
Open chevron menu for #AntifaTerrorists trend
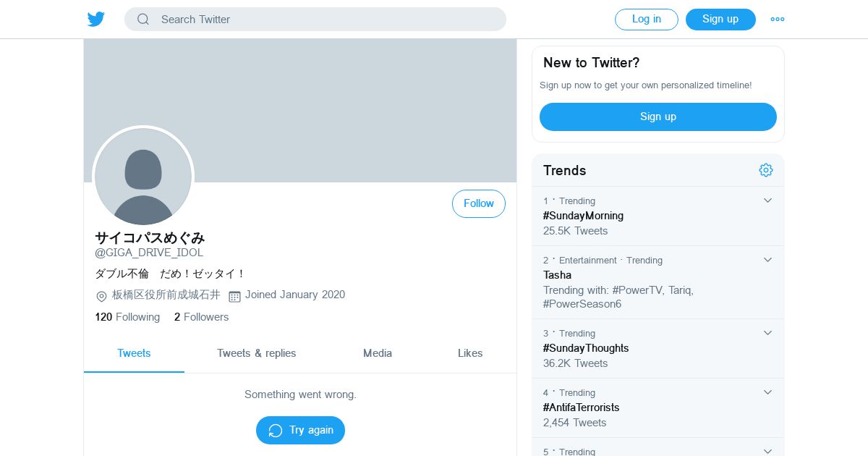(768, 392)
